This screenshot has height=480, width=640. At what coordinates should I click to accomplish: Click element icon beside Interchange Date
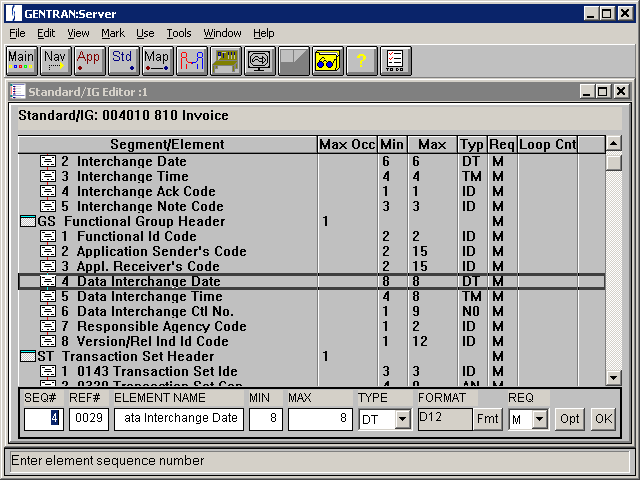point(48,161)
